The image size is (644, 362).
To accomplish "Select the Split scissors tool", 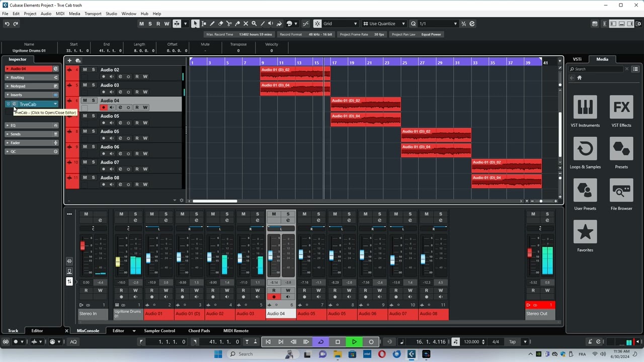I will [229, 24].
